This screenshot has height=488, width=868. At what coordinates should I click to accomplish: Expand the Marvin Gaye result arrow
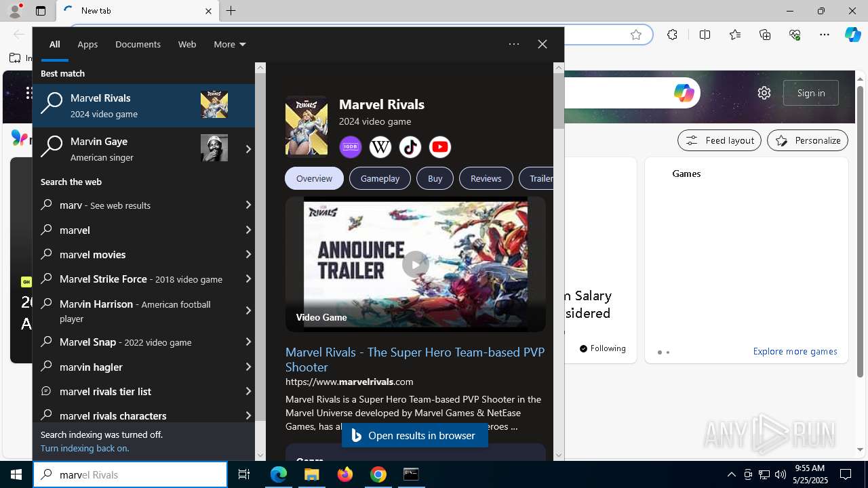click(x=248, y=149)
